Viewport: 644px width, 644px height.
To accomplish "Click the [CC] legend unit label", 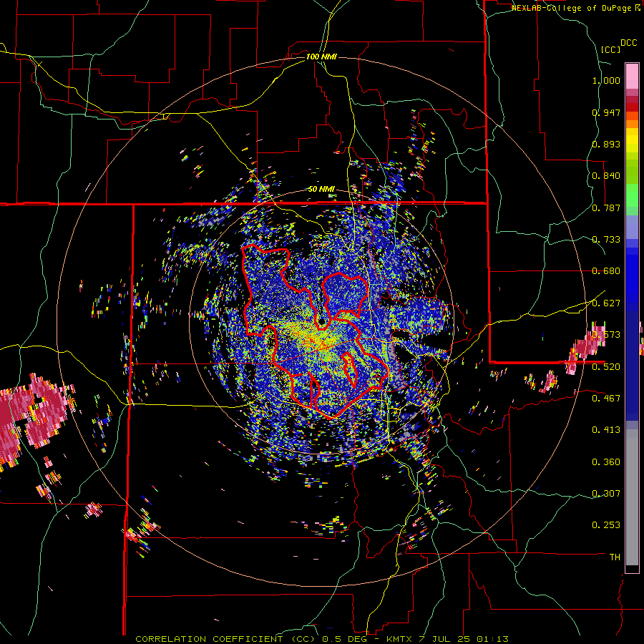I will point(610,49).
